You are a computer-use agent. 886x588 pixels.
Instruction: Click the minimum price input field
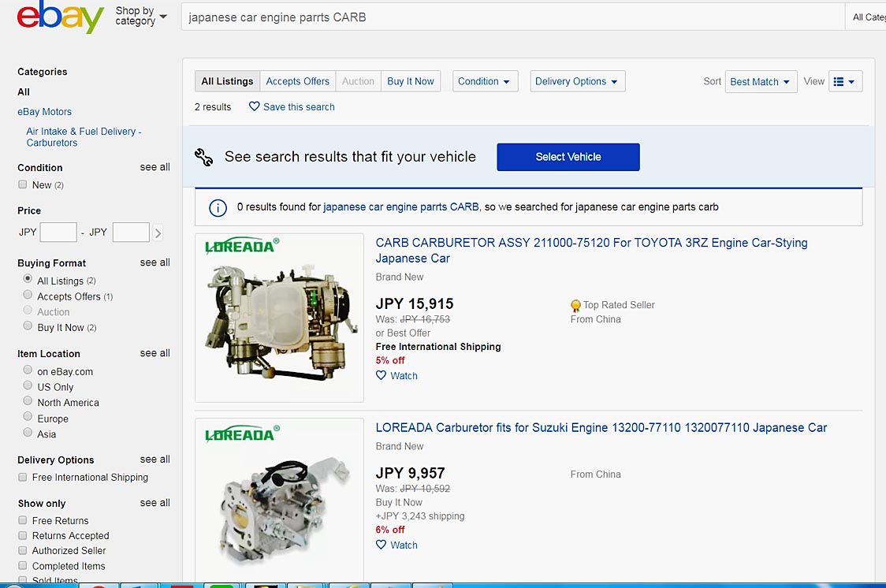[x=58, y=233]
